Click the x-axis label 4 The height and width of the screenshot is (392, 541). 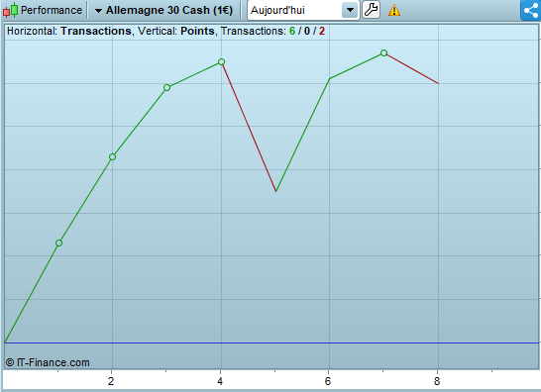click(x=220, y=381)
